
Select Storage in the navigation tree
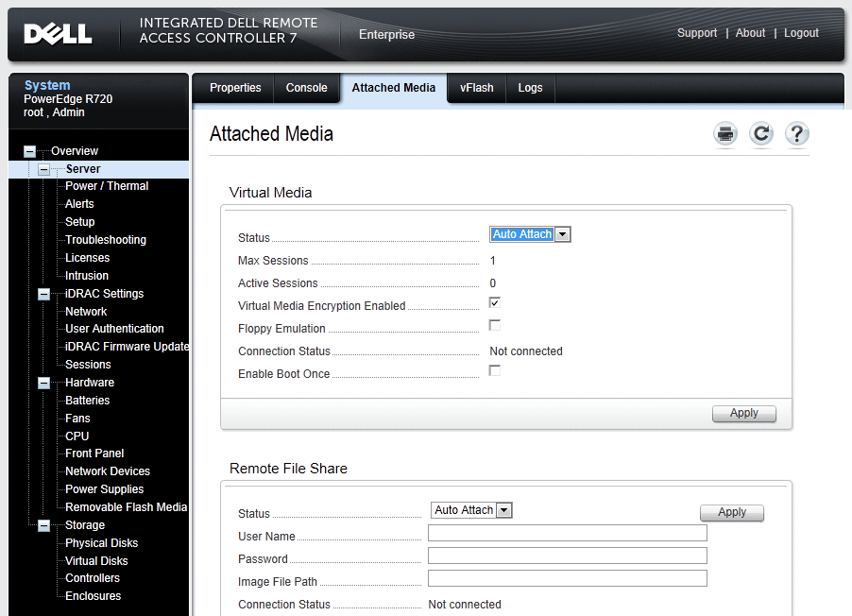tap(85, 525)
